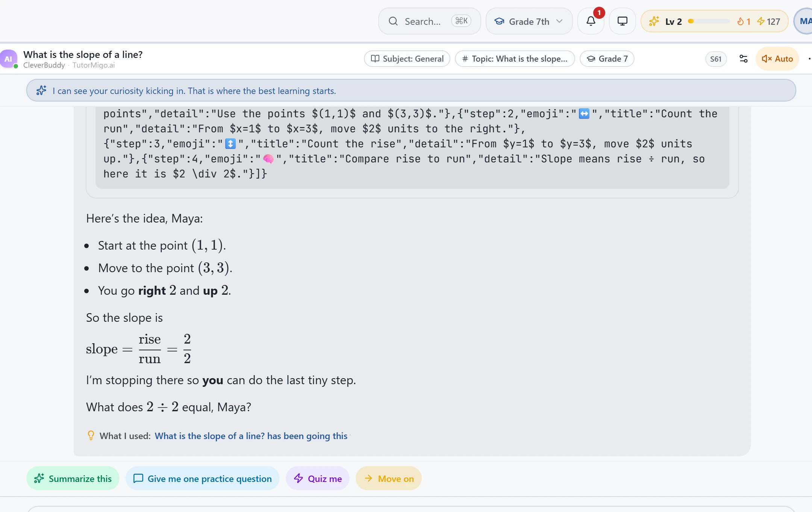
Task: Open the more options ellipsis menu
Action: pos(809,59)
